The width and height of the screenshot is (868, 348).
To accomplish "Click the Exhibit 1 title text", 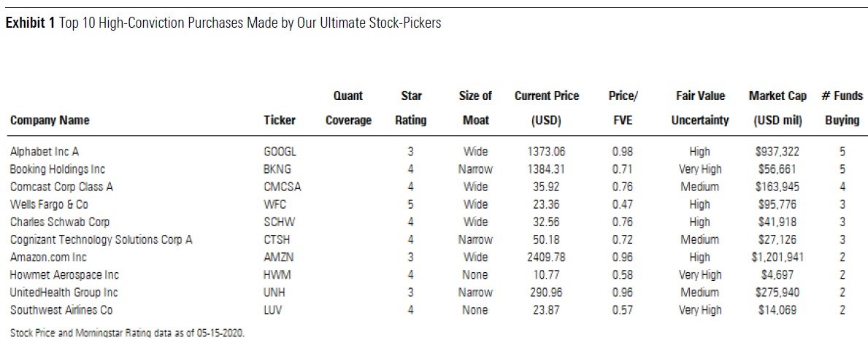I will point(223,23).
